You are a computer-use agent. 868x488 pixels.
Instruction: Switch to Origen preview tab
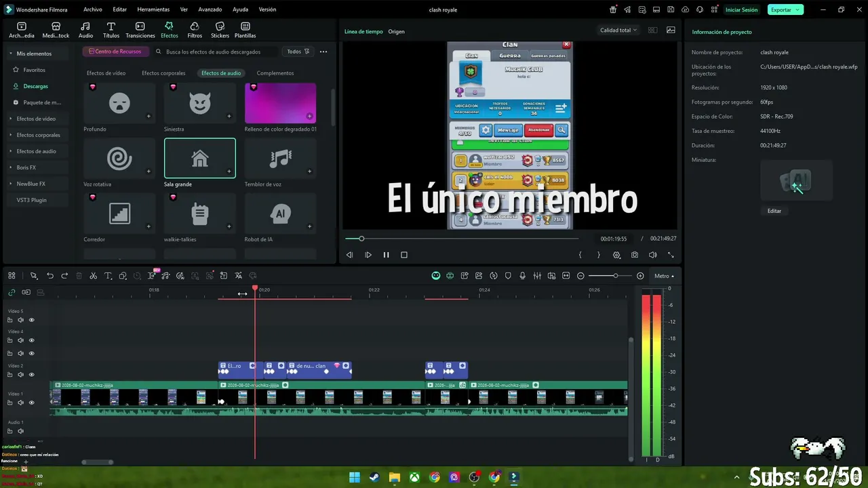coord(396,32)
